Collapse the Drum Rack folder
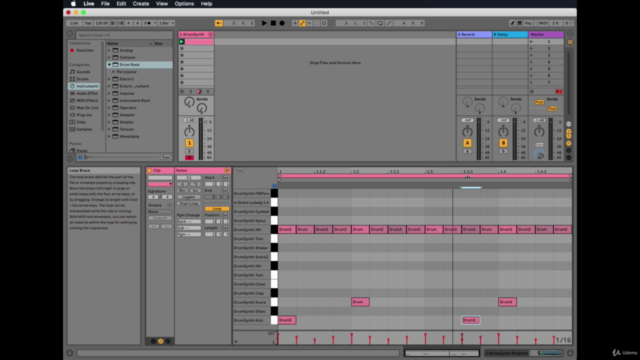 (109, 64)
